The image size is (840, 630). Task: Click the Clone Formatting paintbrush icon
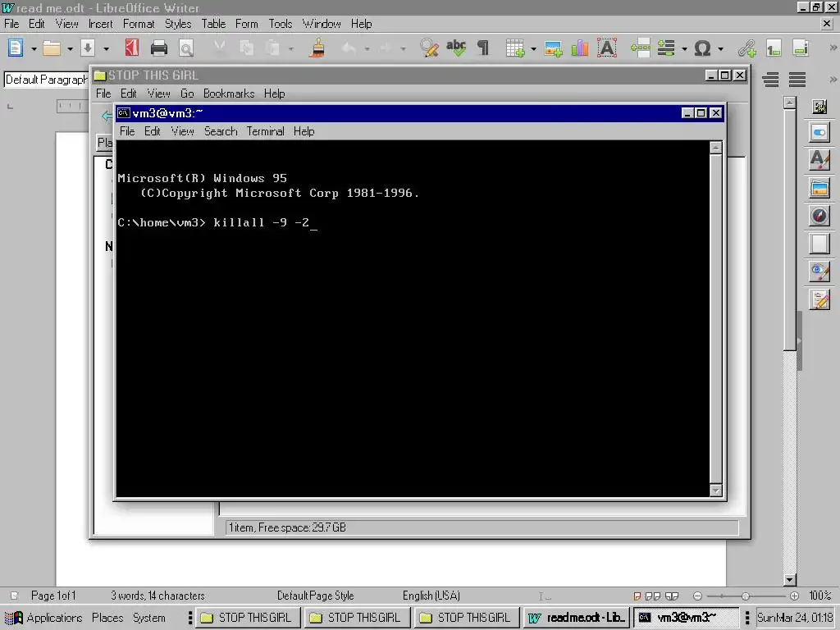(x=317, y=48)
